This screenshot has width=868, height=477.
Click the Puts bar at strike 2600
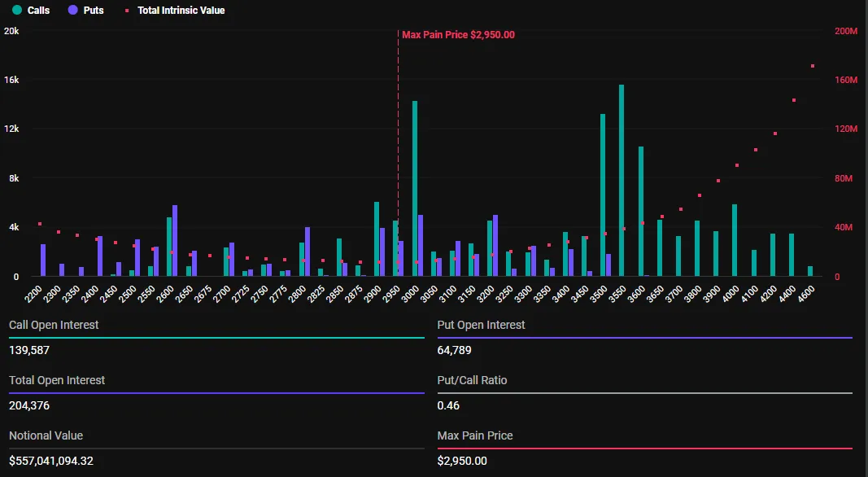point(173,240)
